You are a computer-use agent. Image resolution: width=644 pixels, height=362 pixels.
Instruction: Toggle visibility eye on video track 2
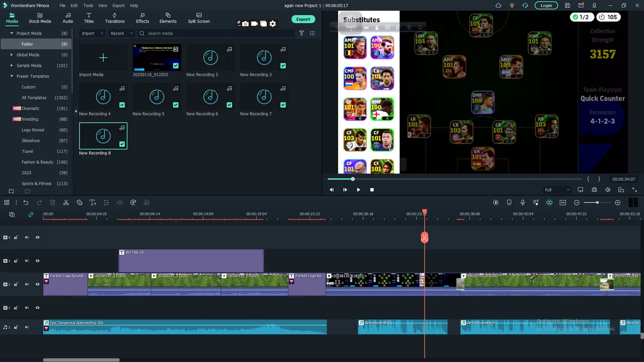[37, 285]
